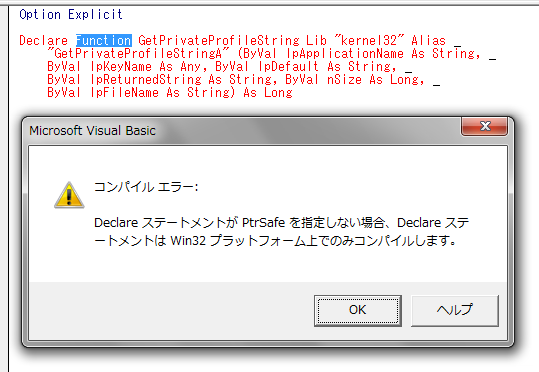Image resolution: width=539 pixels, height=372 pixels.
Task: Click OK in the compile error dialog
Action: coord(358,310)
